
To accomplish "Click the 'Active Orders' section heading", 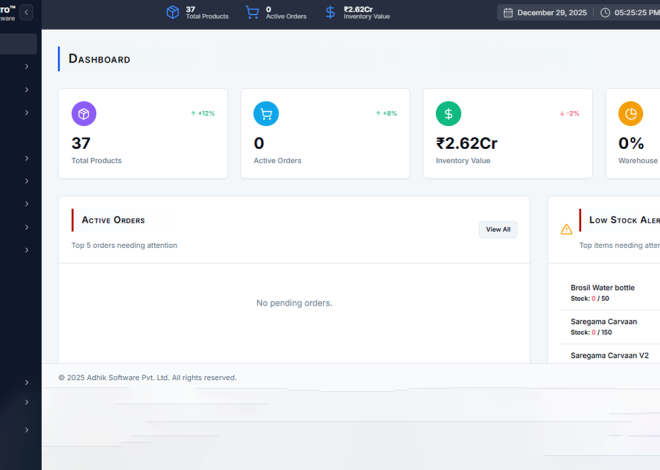I will [113, 220].
